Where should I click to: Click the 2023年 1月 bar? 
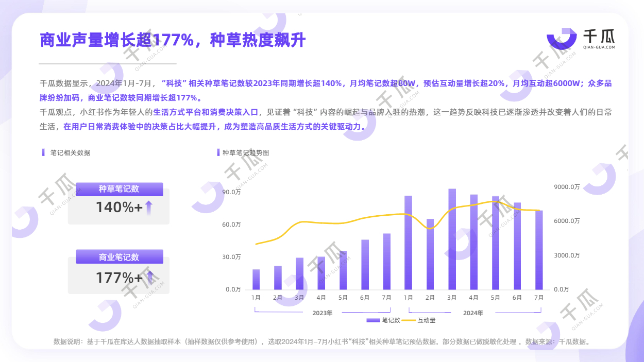[256, 280]
